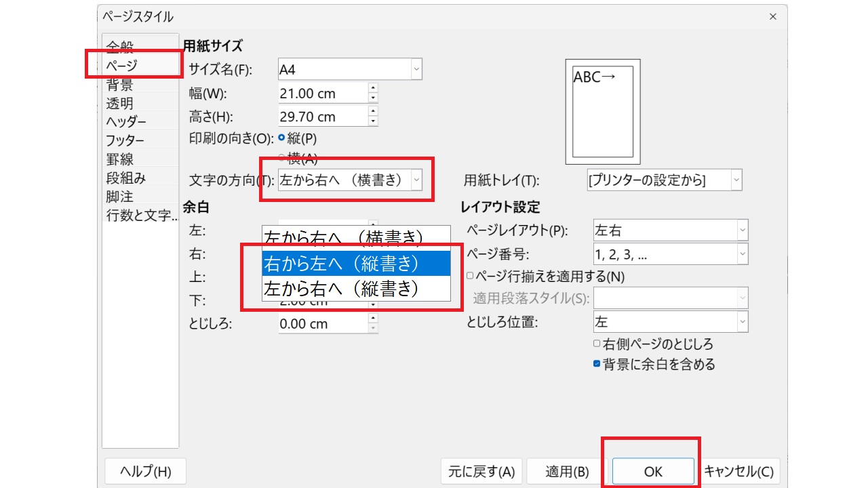Select the ページ tab in sidebar

pyautogui.click(x=122, y=66)
